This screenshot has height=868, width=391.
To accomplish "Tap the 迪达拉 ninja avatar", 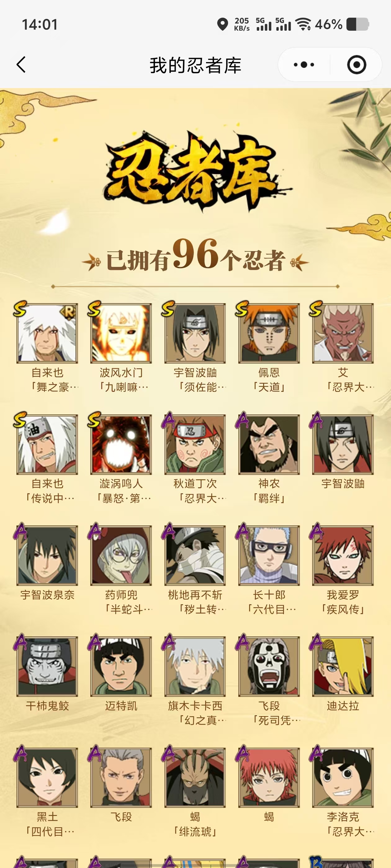I will 343,666.
